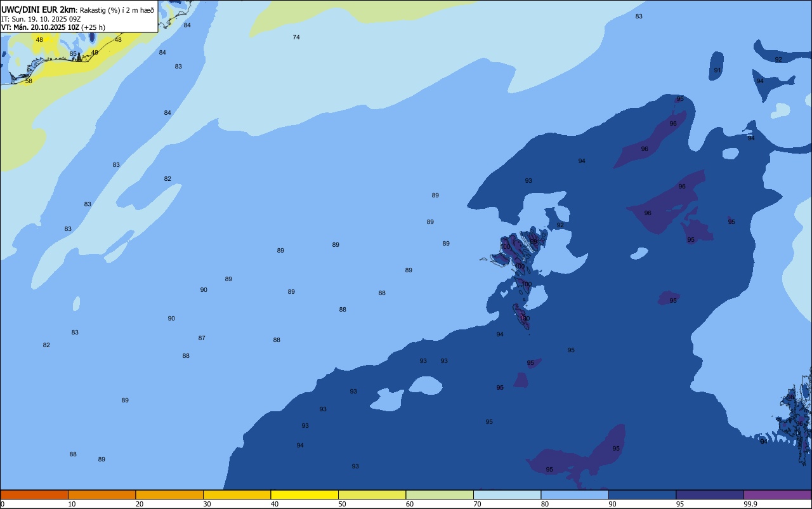Click the map title 'UWC/DINI EUR 2km'
812x509 pixels.
tap(39, 10)
